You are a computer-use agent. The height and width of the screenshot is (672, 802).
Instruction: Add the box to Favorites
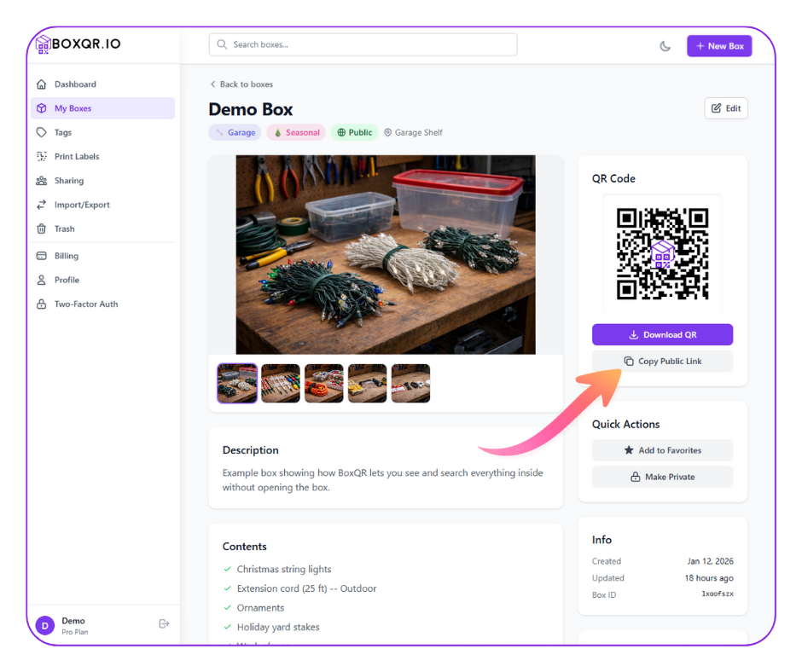[x=662, y=450]
